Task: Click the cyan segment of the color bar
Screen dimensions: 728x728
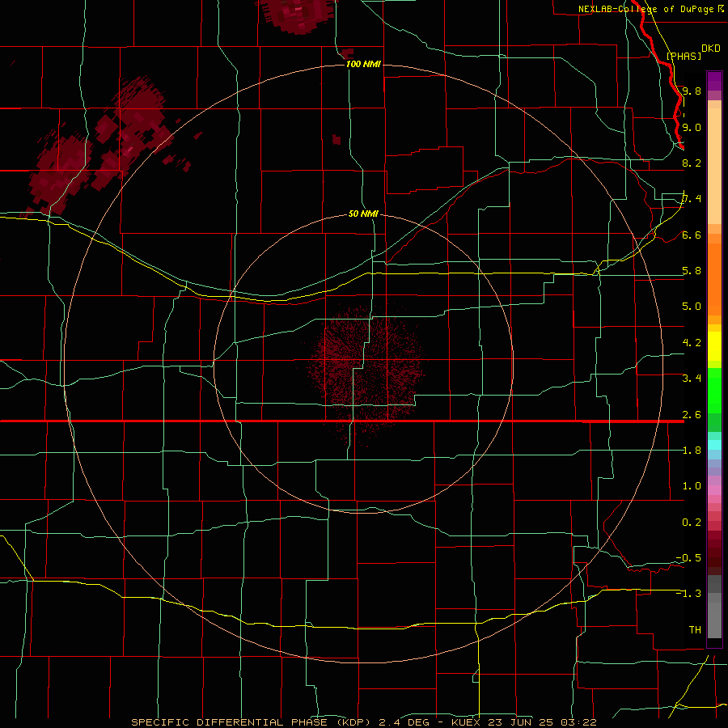Action: (714, 445)
